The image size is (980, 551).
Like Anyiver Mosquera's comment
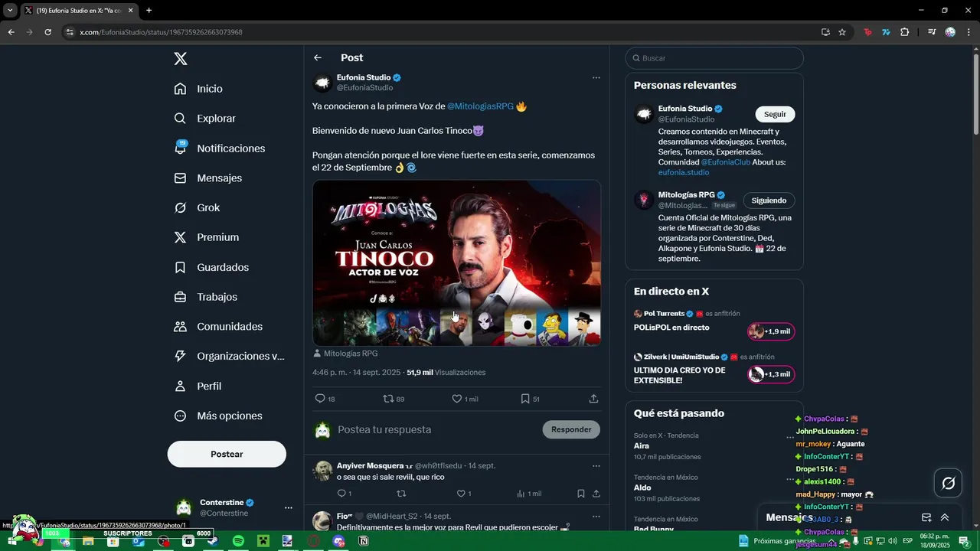464,494
